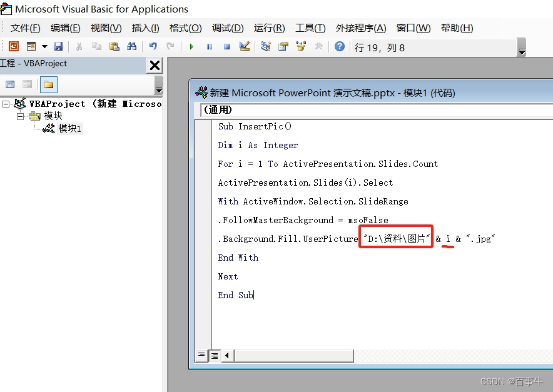Screen dimensions: 553x392
Task: Switch to Procedure View button
Action: click(201, 355)
